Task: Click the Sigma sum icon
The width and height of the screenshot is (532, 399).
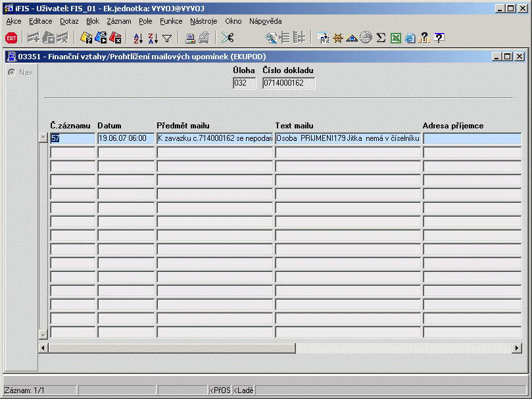Action: (381, 38)
